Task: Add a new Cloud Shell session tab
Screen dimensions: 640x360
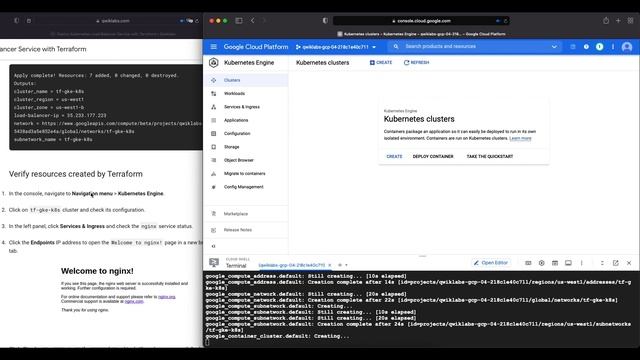Action: pyautogui.click(x=340, y=265)
